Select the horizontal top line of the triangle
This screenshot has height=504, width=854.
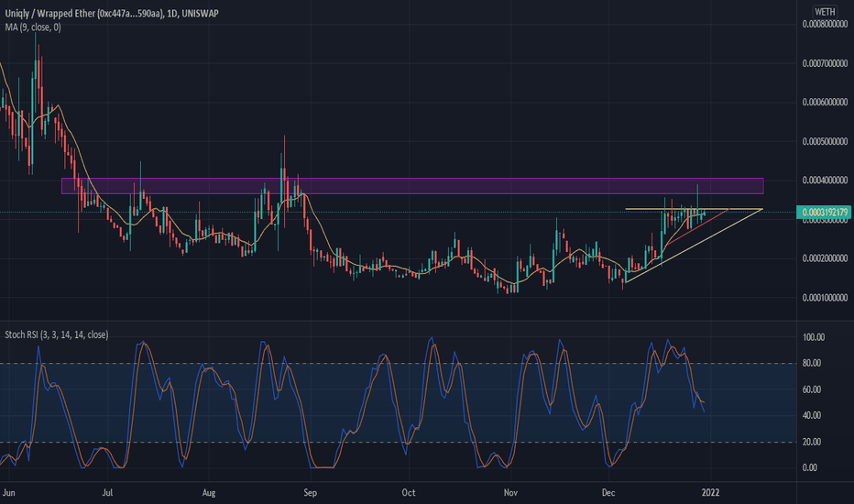(x=694, y=209)
